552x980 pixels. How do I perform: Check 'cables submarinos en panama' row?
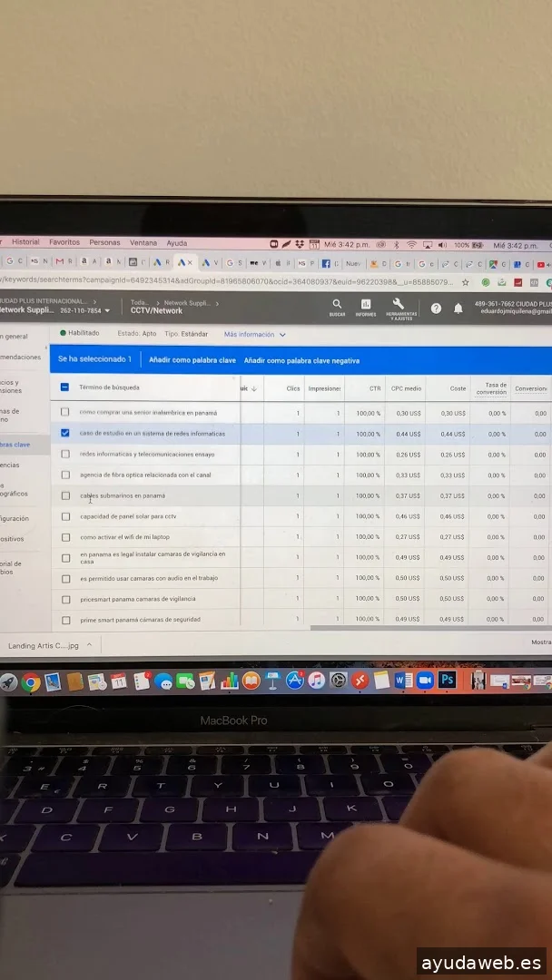pos(64,496)
